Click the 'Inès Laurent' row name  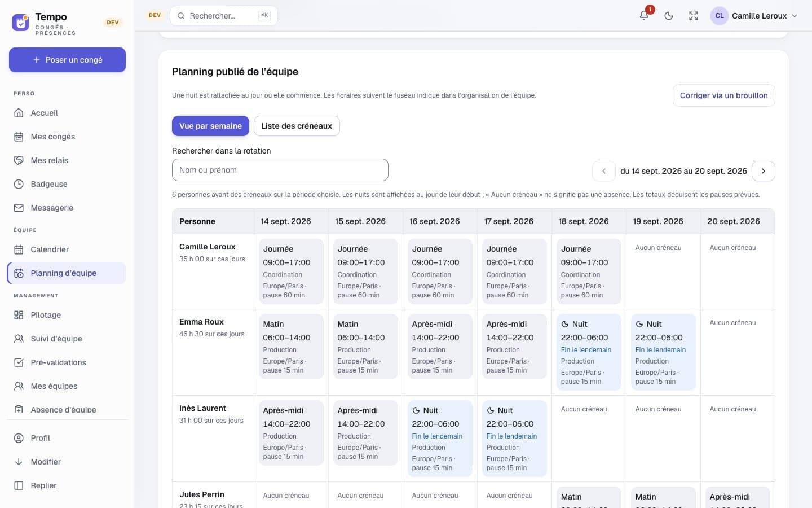click(202, 408)
